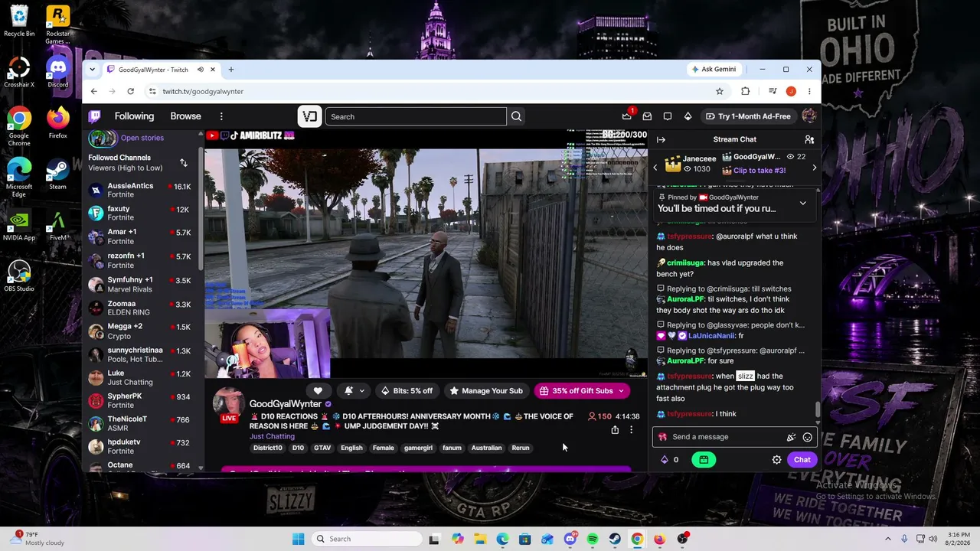Open the share stream icon
Viewport: 980px width, 551px height.
click(x=615, y=430)
